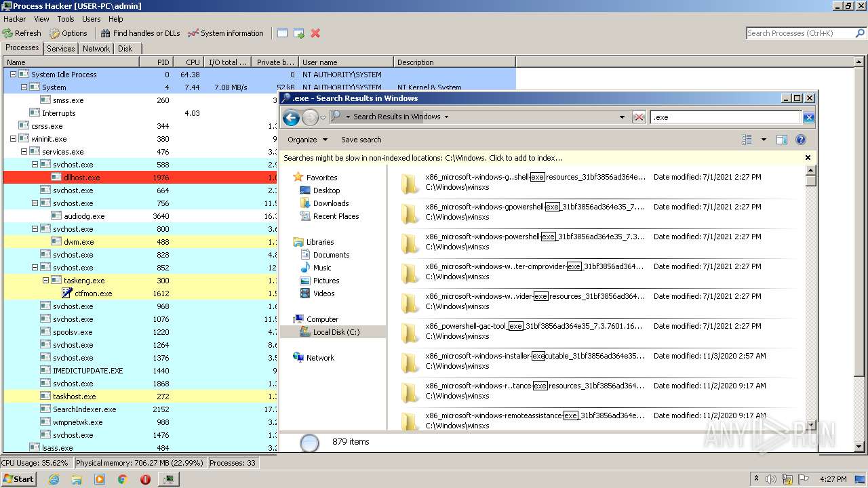Viewport: 868px width, 488px height.
Task: Select the audiodg.exe process row
Action: (x=140, y=216)
